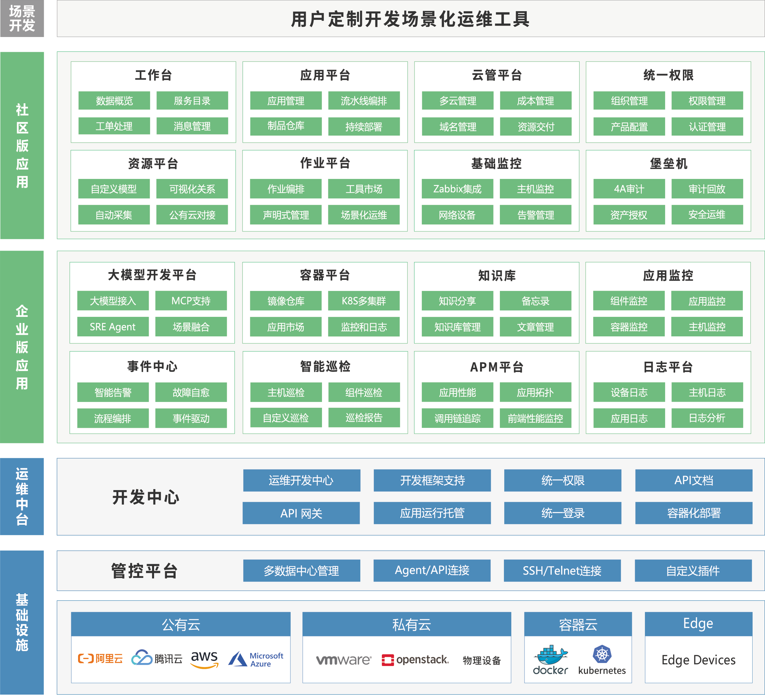Viewport: 765px width, 700px height.
Task: Click the 公有云 header bar
Action: (x=181, y=625)
